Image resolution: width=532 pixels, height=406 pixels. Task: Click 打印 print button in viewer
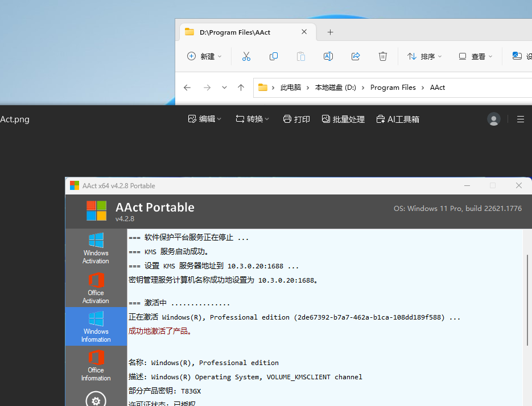[296, 119]
